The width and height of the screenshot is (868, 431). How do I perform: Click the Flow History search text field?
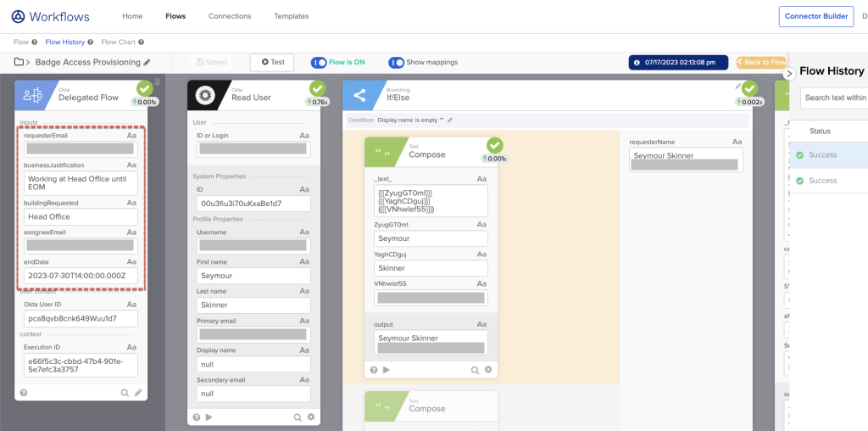(x=835, y=98)
